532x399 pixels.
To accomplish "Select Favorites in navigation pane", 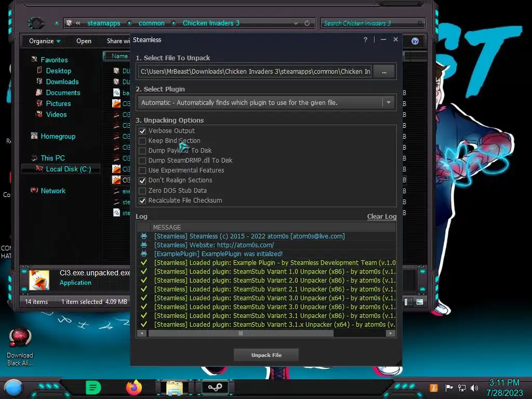I will pos(54,60).
